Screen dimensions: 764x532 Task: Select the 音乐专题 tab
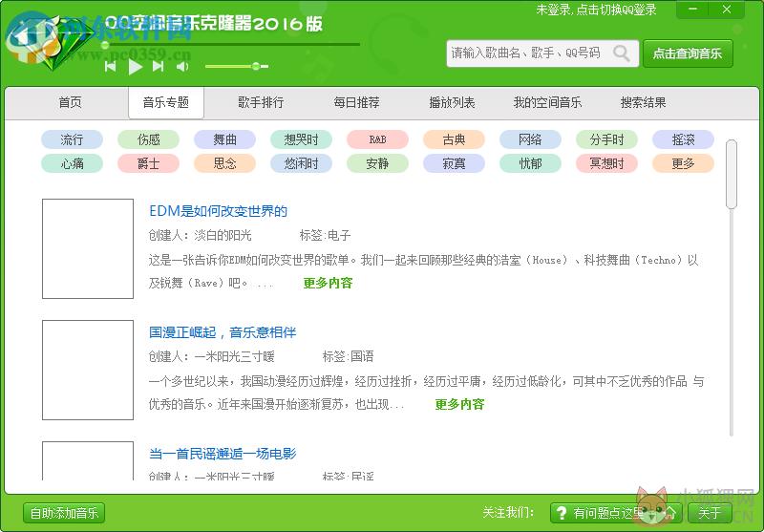[166, 103]
